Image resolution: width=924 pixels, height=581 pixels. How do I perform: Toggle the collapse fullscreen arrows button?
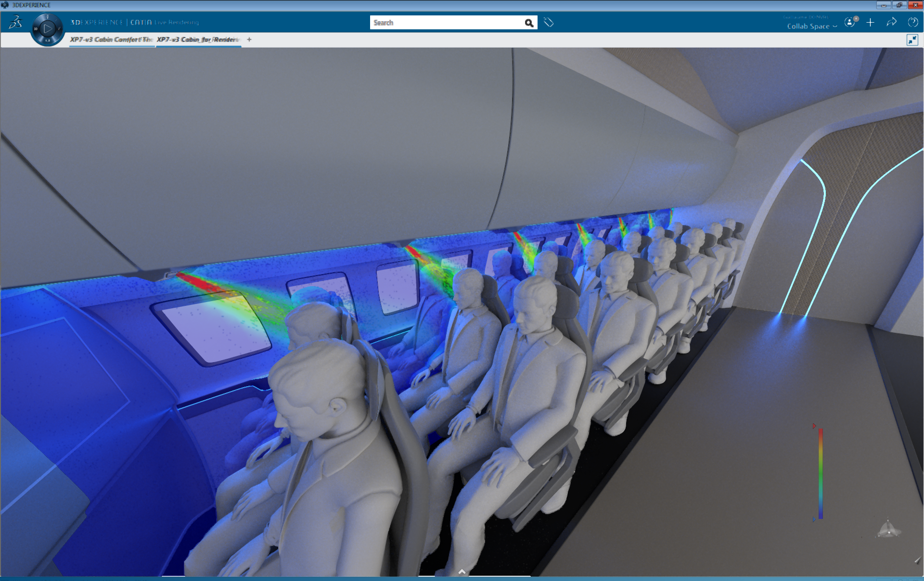point(912,40)
